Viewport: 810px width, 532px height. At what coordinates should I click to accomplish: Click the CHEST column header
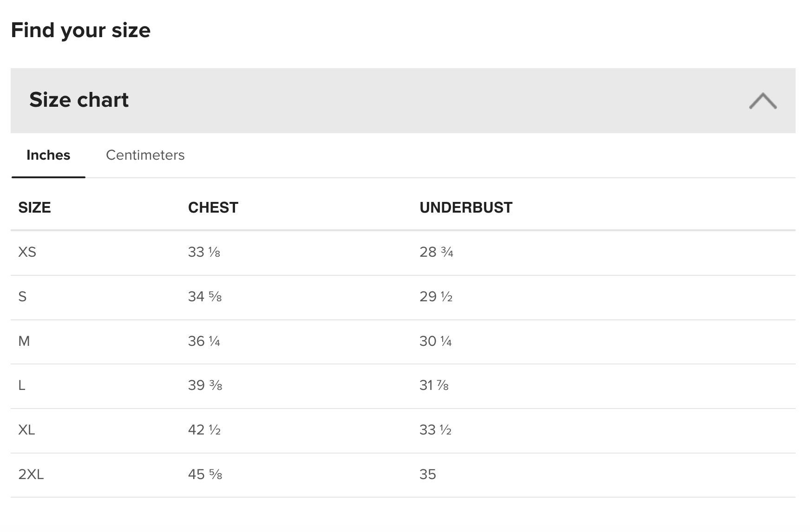(x=213, y=208)
